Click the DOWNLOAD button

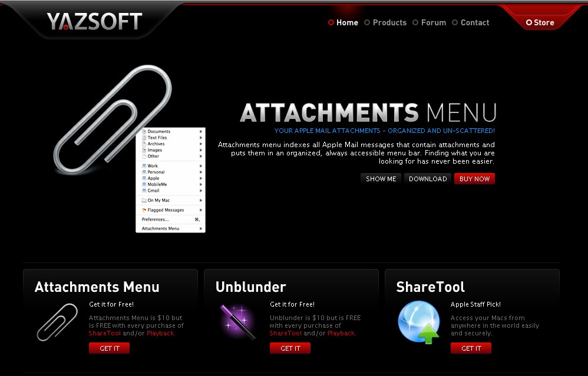click(428, 179)
